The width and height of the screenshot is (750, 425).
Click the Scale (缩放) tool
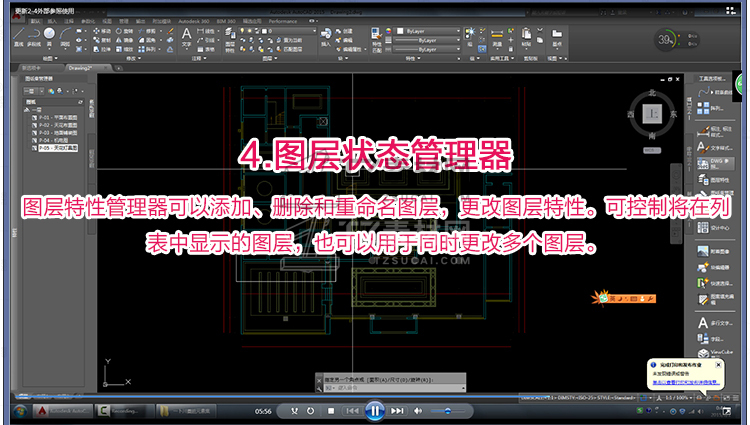[x=125, y=49]
